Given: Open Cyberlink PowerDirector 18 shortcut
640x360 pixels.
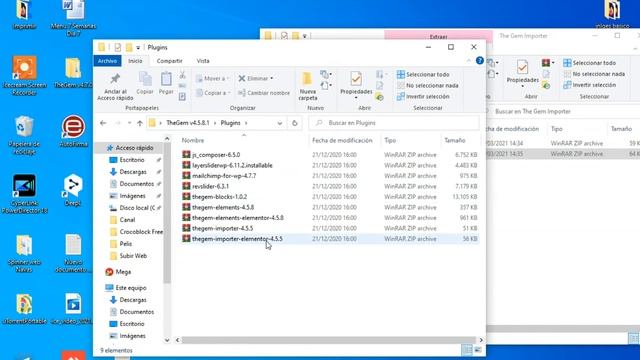Looking at the screenshot, I should coord(24,194).
